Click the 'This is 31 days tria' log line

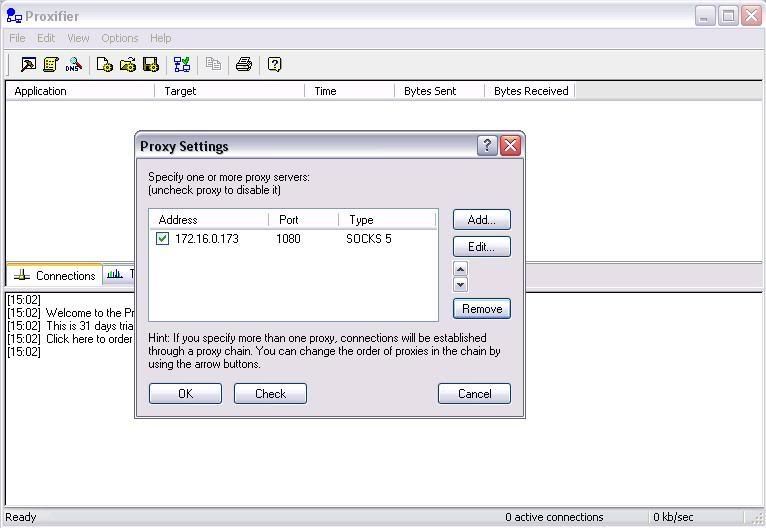point(89,326)
